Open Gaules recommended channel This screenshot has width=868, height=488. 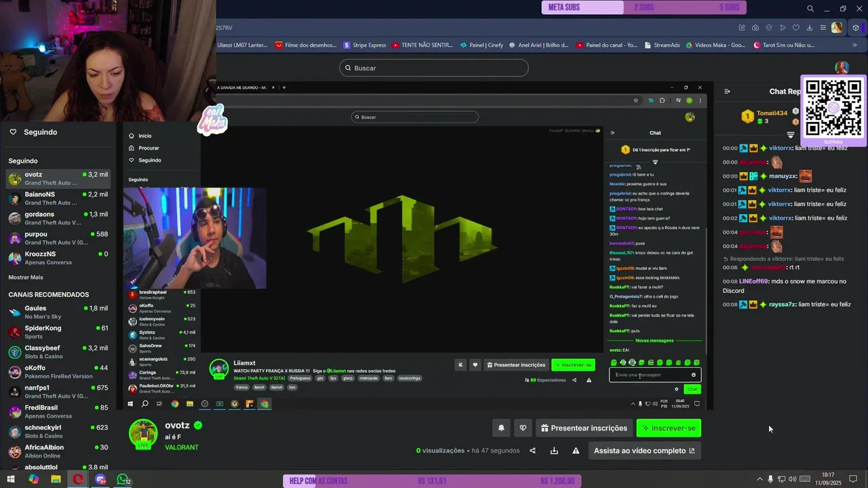[x=58, y=312]
